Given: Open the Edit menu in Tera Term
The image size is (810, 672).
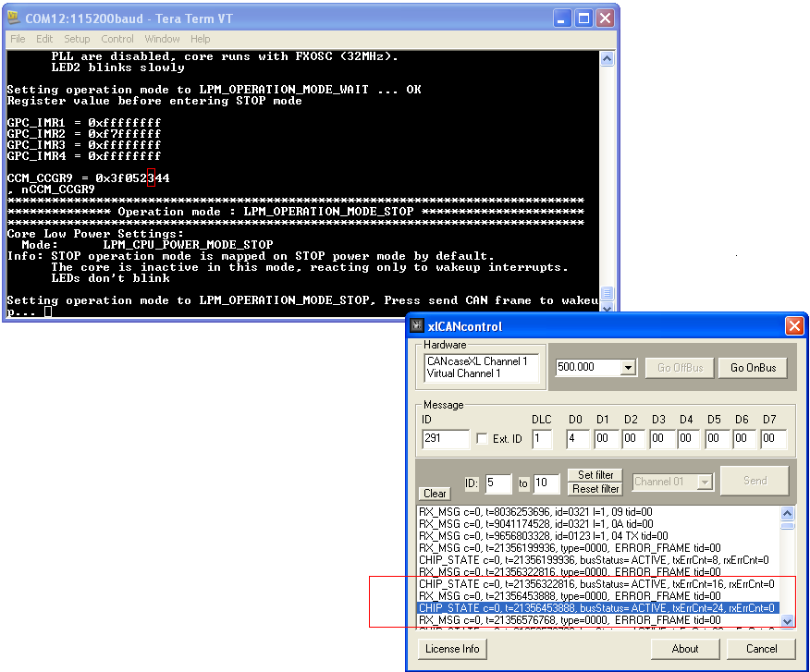Looking at the screenshot, I should (x=44, y=39).
